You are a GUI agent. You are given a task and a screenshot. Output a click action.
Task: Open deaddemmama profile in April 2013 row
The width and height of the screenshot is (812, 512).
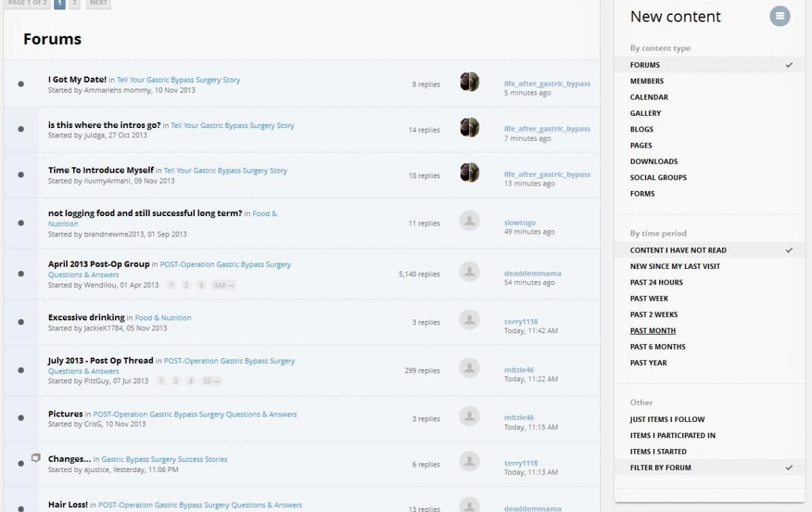533,274
